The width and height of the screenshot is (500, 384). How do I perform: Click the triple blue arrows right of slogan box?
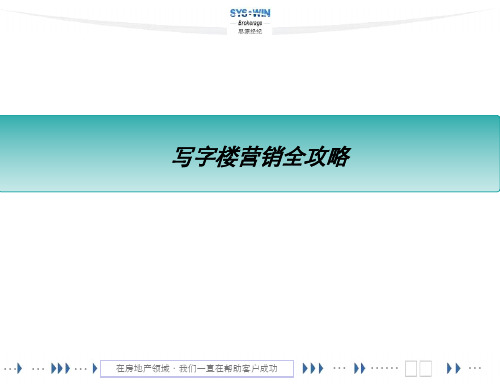(313, 368)
